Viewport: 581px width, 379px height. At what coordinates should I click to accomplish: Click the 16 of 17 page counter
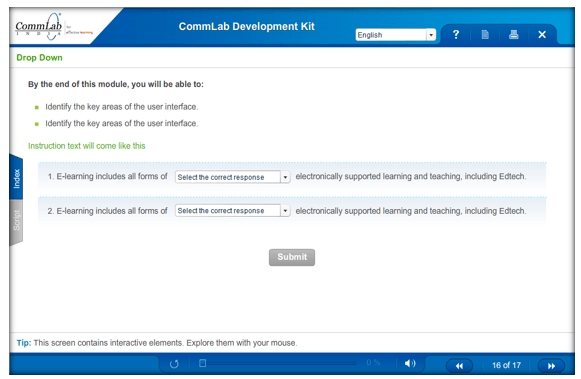(506, 365)
